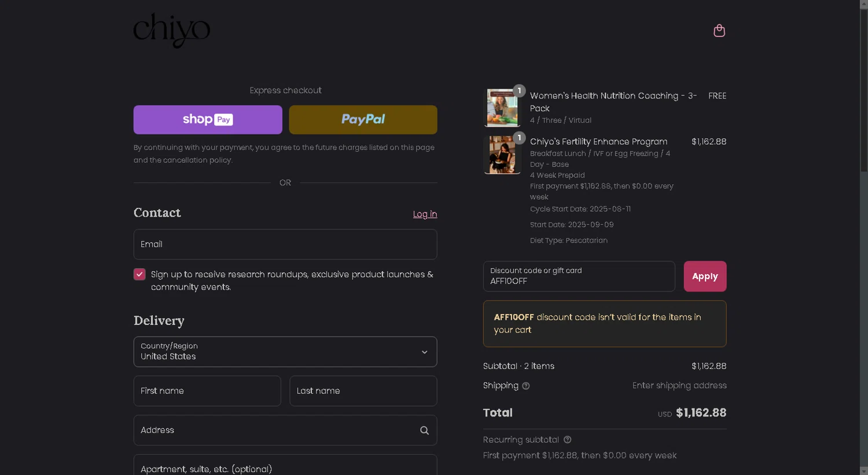Open the Fertility Enhance Program thumbnail
The width and height of the screenshot is (868, 475).
click(502, 155)
